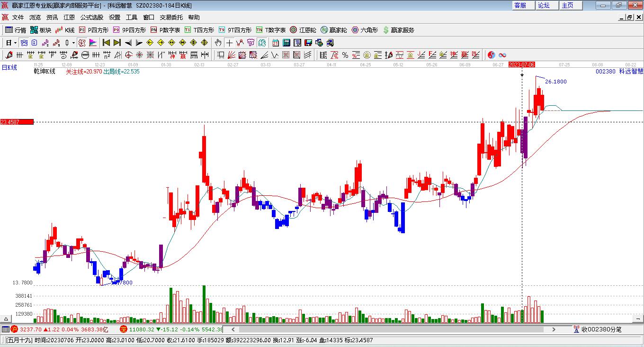Open the 板块 sector view
This screenshot has width=644, height=347.
pyautogui.click(x=41, y=30)
